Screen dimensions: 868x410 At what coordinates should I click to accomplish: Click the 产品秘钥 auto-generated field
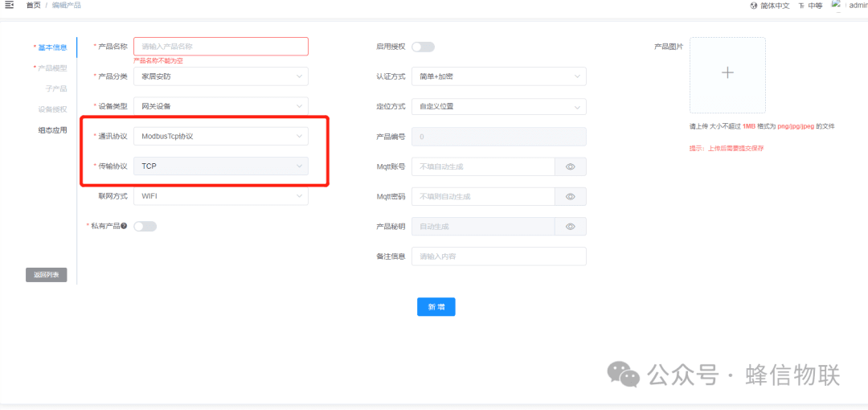tap(483, 227)
